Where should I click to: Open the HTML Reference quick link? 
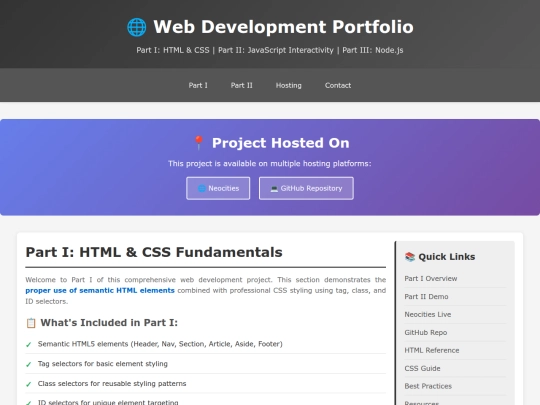point(432,350)
